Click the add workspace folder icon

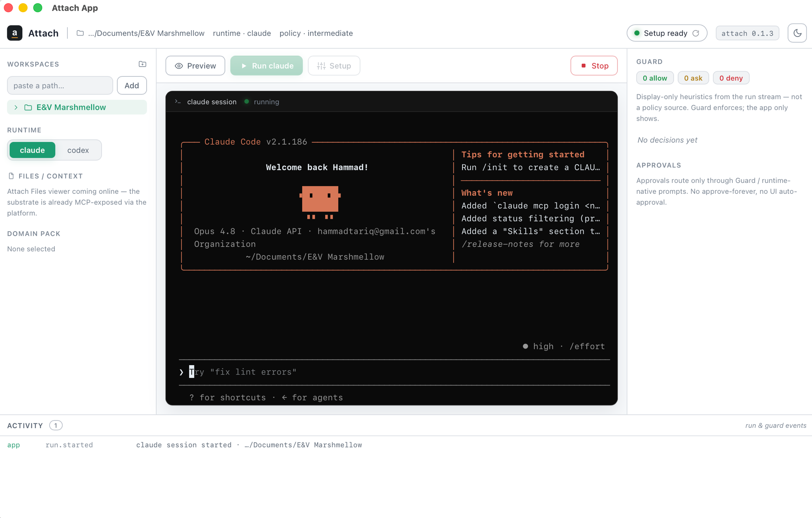[142, 64]
